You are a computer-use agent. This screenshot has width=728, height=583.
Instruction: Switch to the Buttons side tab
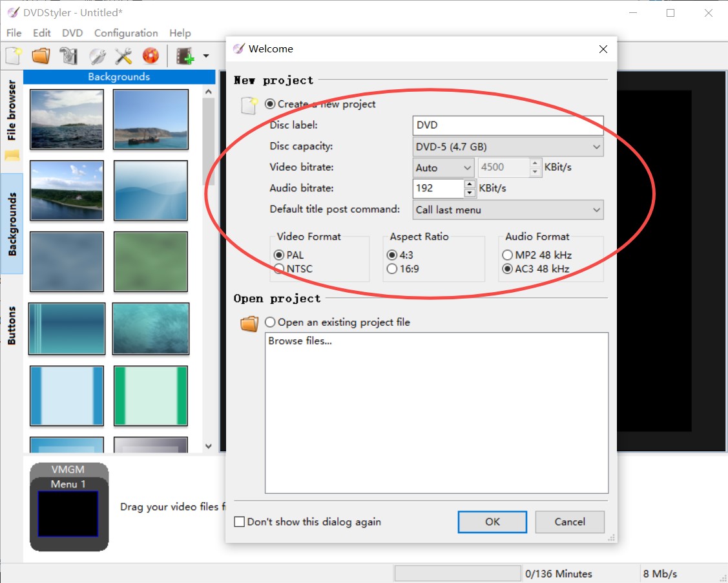tap(12, 325)
